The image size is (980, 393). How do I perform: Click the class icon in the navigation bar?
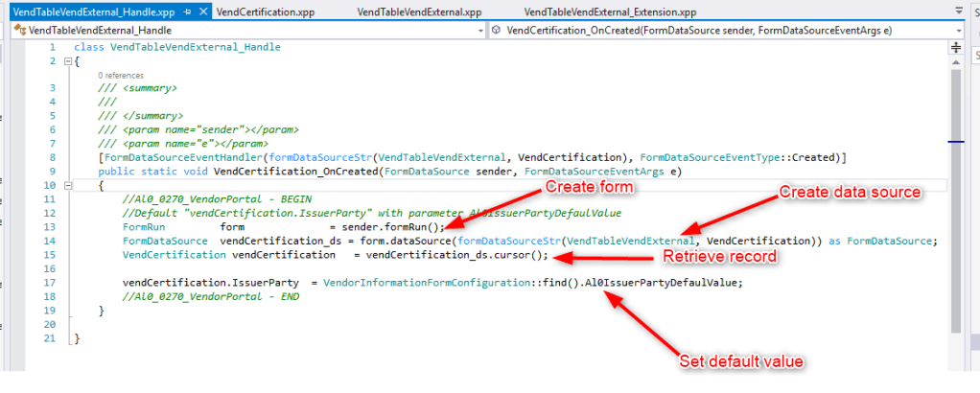tap(20, 31)
